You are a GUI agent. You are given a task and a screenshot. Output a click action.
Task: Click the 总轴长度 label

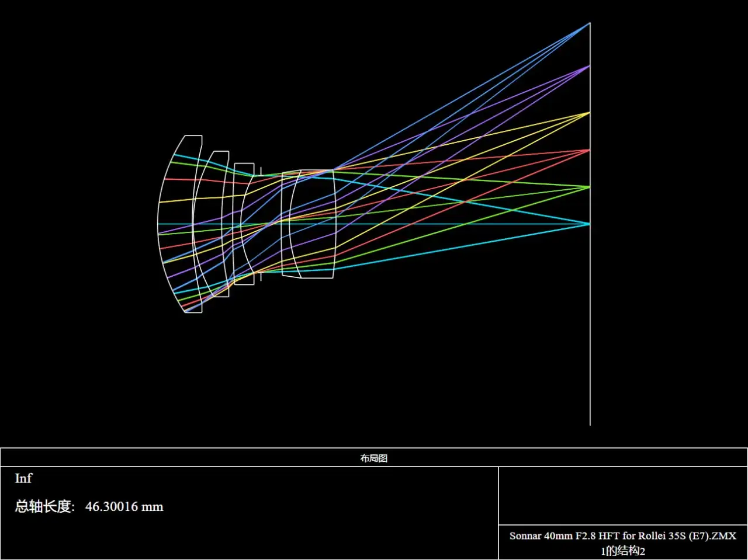pos(44,506)
